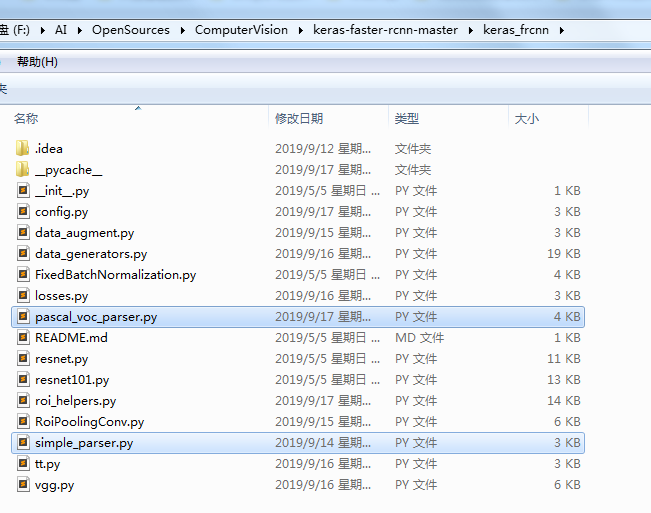Image resolution: width=651 pixels, height=513 pixels.
Task: Click the 19 KB size of data_generators.py
Action: 564,254
